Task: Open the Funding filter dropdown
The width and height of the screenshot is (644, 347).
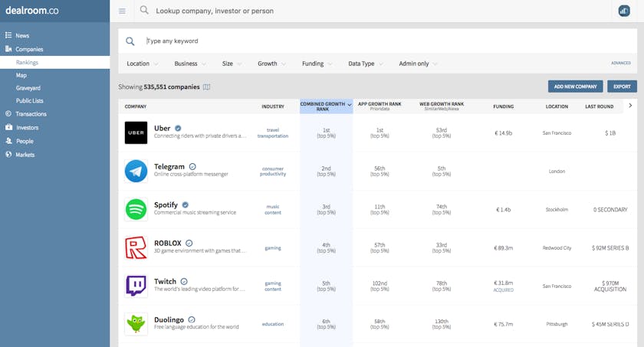Action: point(317,64)
